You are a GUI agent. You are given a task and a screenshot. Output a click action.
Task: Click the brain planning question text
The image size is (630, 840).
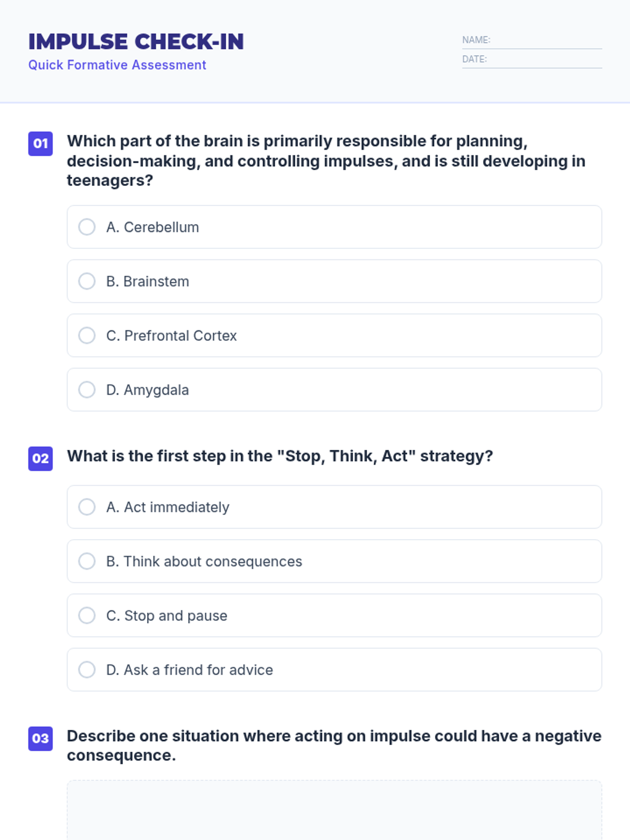[325, 161]
